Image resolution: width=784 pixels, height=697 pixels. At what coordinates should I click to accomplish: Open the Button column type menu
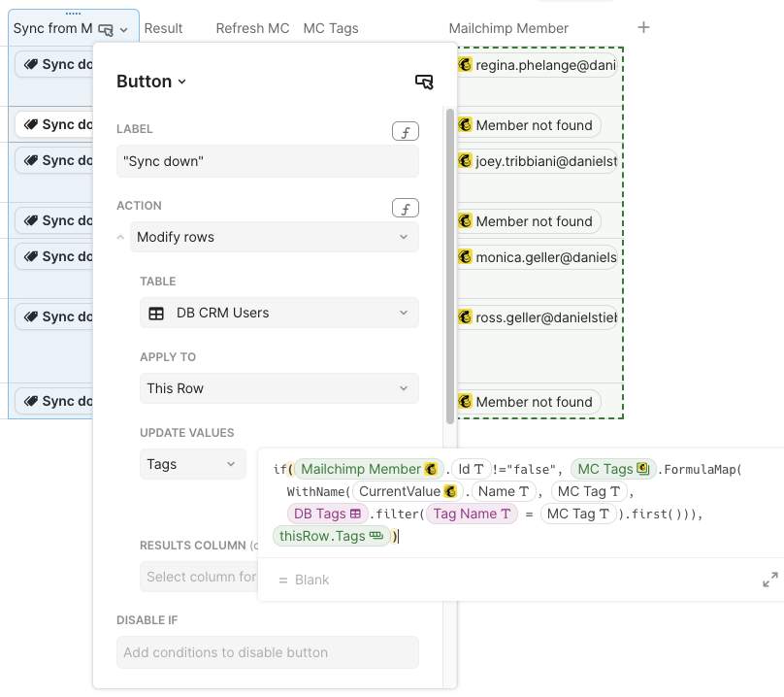(150, 82)
